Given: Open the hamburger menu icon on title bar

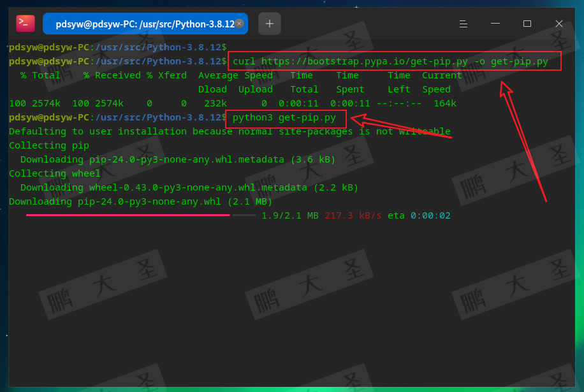Looking at the screenshot, I should [463, 24].
